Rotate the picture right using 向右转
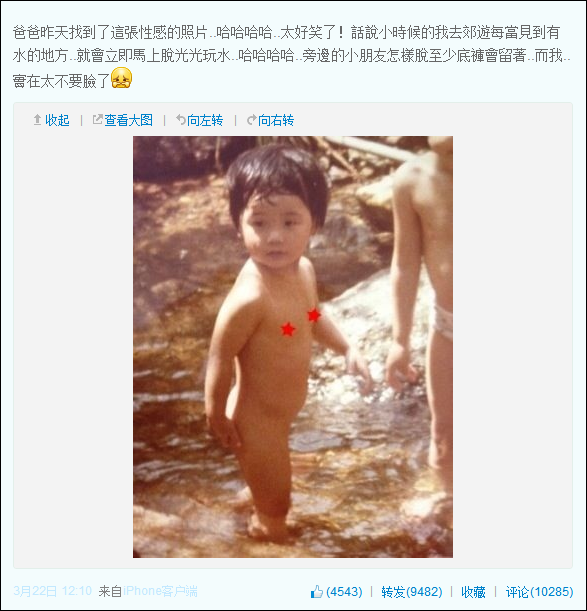The width and height of the screenshot is (587, 611). pyautogui.click(x=276, y=120)
